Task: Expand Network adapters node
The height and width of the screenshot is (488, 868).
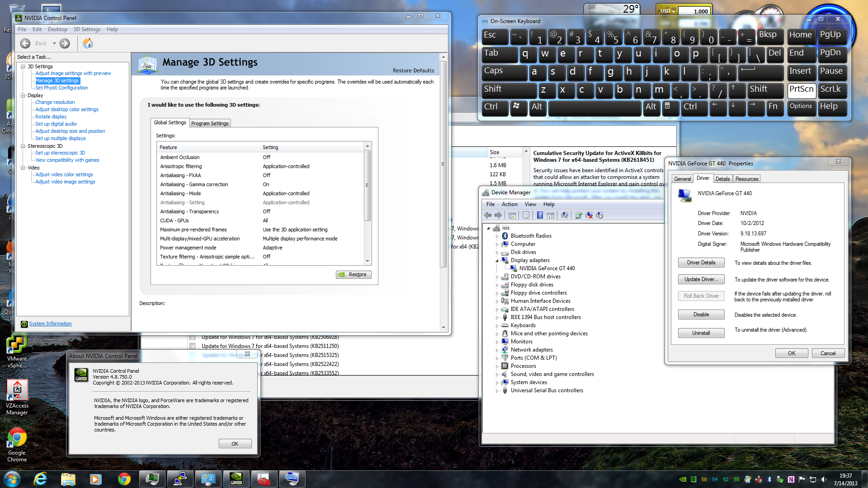Action: [497, 350]
